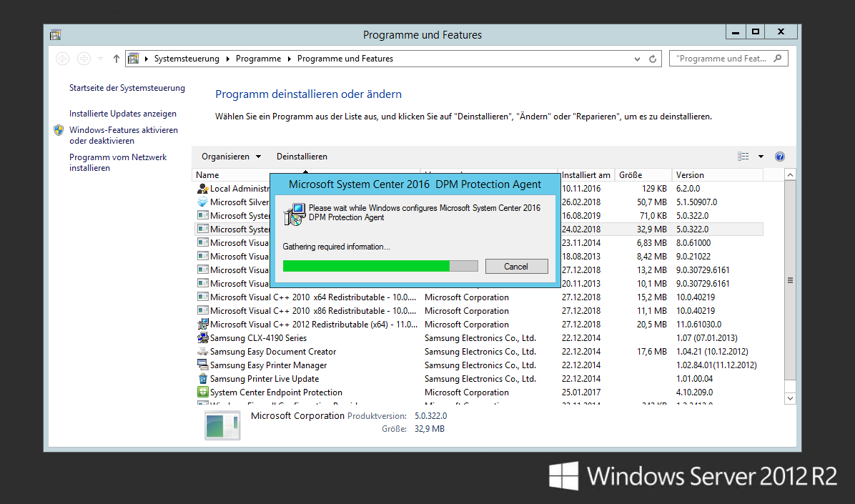Expand the arrow after Programme breadcrumb
Viewport: 855px width, 504px height.
(289, 59)
